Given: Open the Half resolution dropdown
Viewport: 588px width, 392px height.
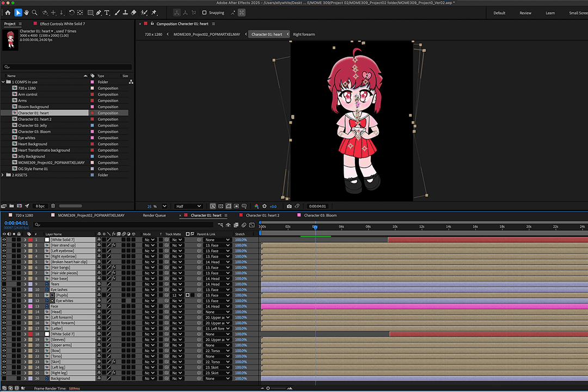Looking at the screenshot, I should click(x=188, y=206).
